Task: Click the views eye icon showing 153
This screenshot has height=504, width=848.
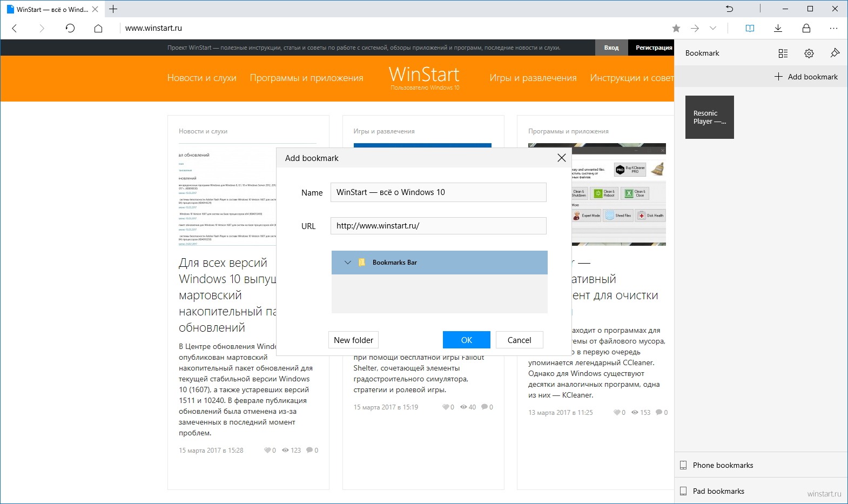Action: [x=635, y=412]
